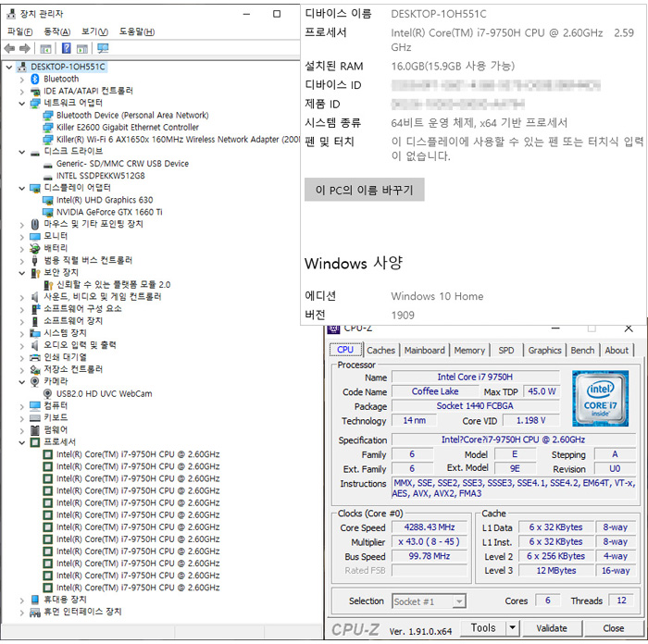Click the blue Help question-mark toolbar icon
Screen dimensions: 648x644
[x=66, y=48]
